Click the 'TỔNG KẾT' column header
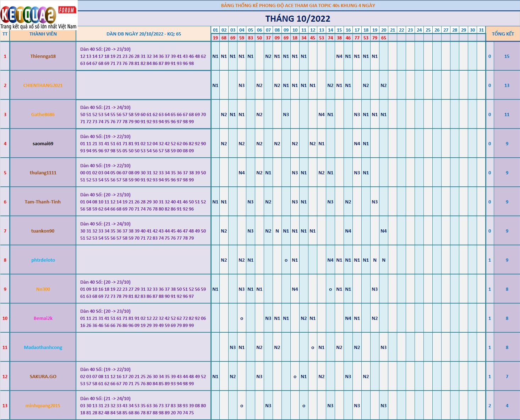This screenshot has height=420, width=520. click(503, 34)
